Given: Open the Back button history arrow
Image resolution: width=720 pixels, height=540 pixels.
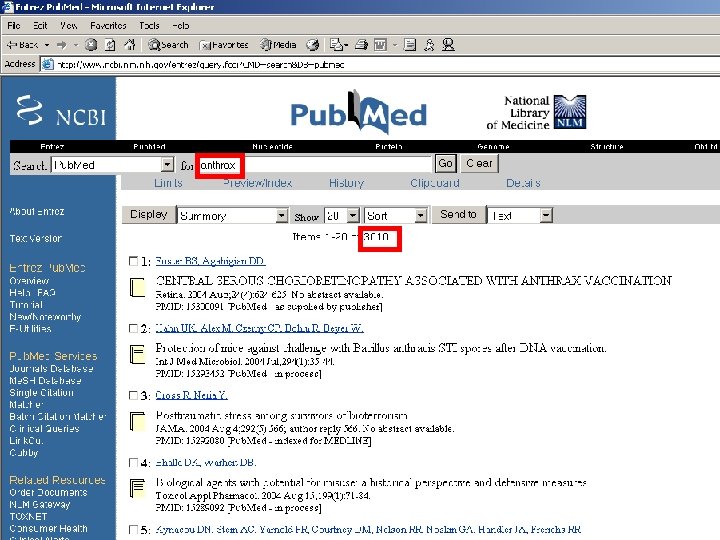Looking at the screenshot, I should coord(47,45).
